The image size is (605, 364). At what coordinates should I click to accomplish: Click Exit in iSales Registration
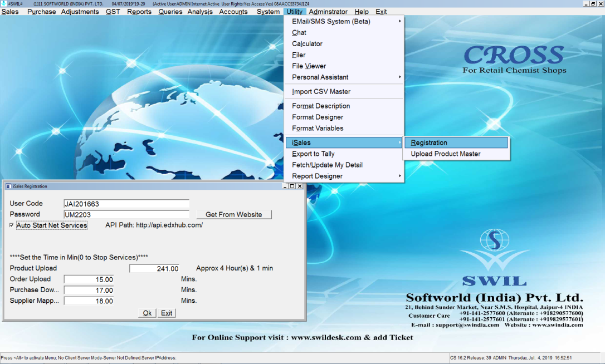tap(167, 313)
